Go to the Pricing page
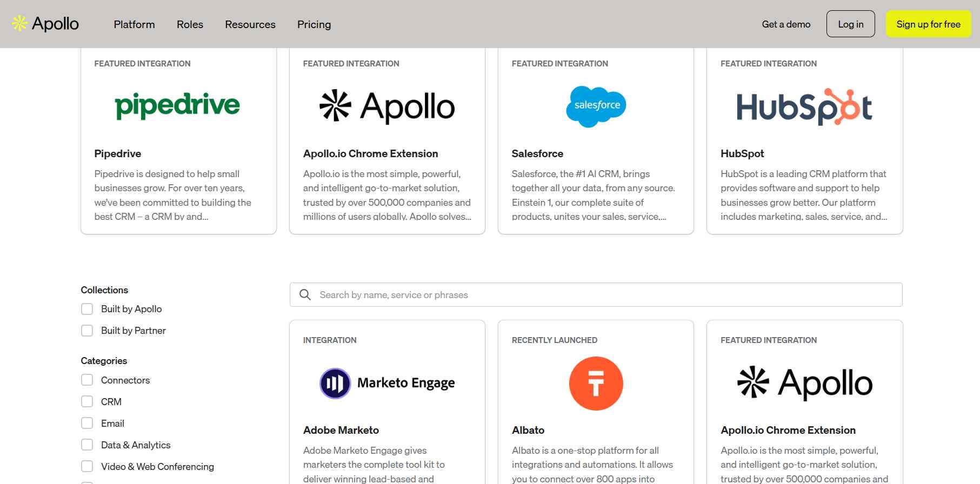This screenshot has width=980, height=484. click(314, 24)
